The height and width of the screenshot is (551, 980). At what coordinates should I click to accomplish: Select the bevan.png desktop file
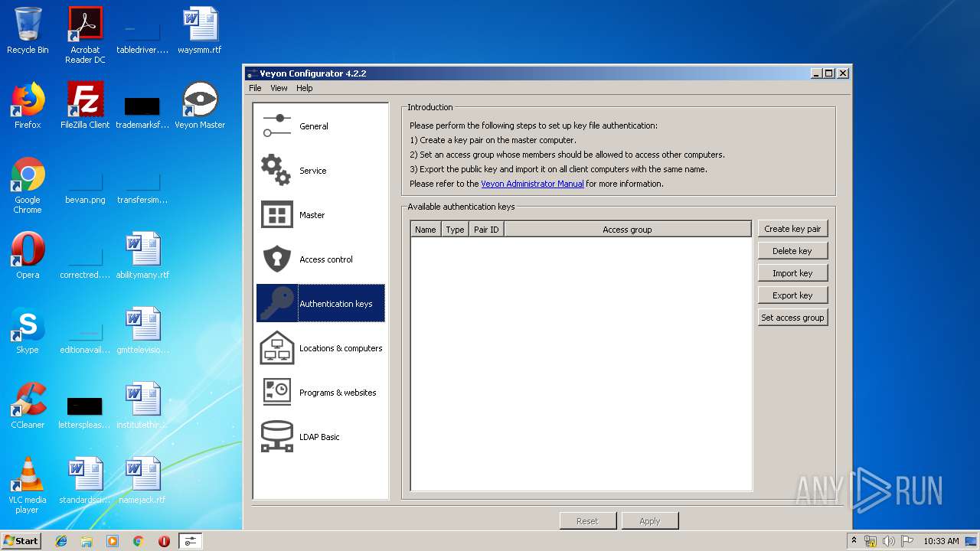pyautogui.click(x=85, y=185)
